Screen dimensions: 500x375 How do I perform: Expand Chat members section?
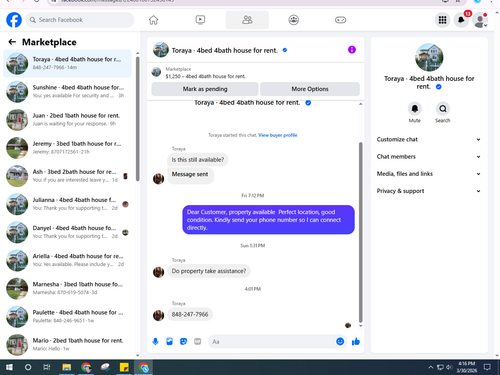(429, 157)
